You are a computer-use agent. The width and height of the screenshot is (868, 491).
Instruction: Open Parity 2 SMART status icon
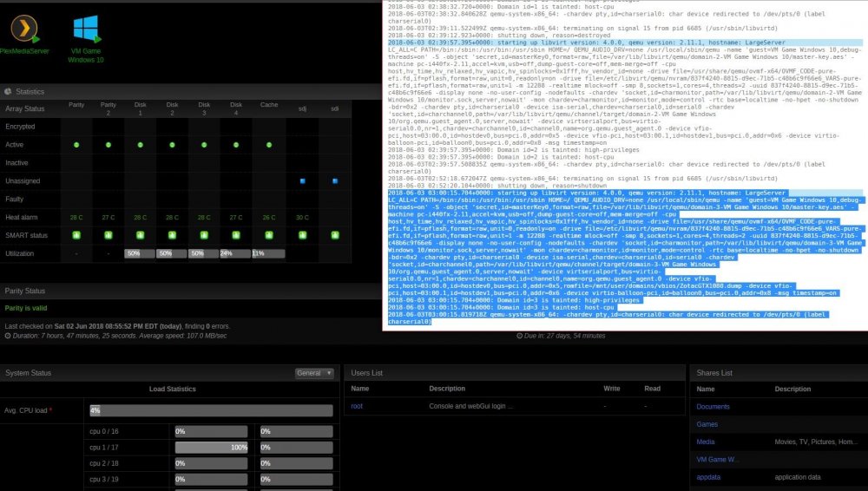point(108,235)
